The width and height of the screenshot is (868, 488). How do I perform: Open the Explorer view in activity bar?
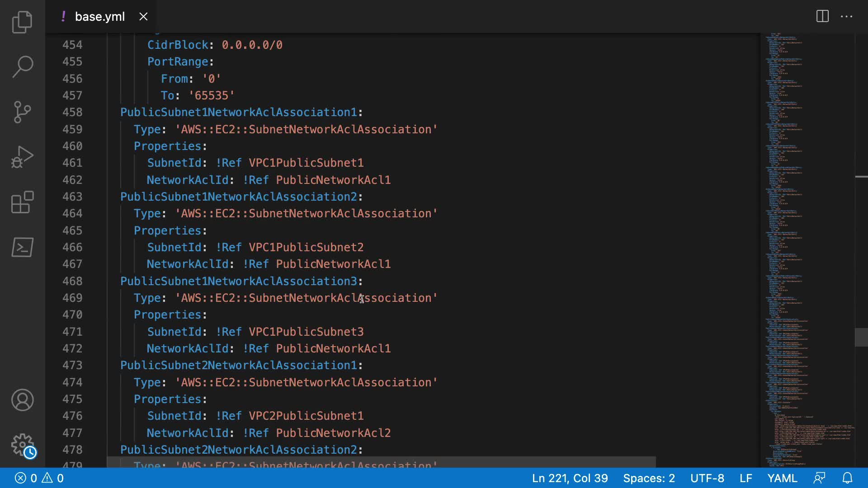point(22,22)
